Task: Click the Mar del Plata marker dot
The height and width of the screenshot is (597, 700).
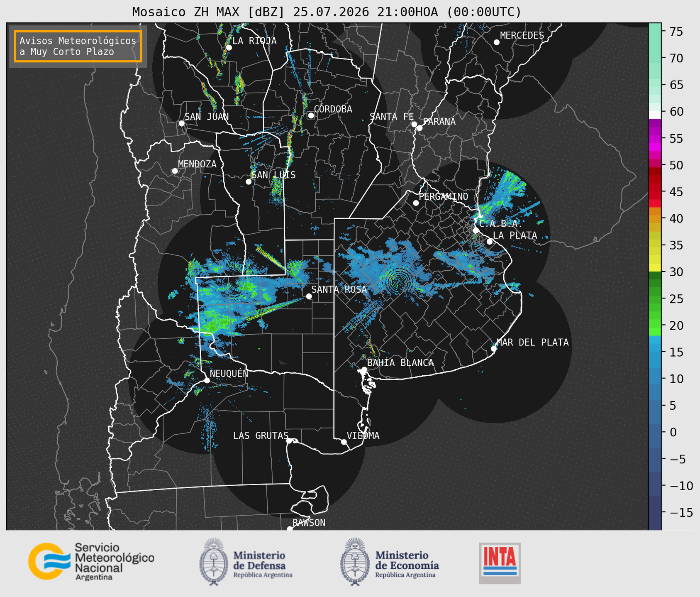Action: pyautogui.click(x=493, y=348)
